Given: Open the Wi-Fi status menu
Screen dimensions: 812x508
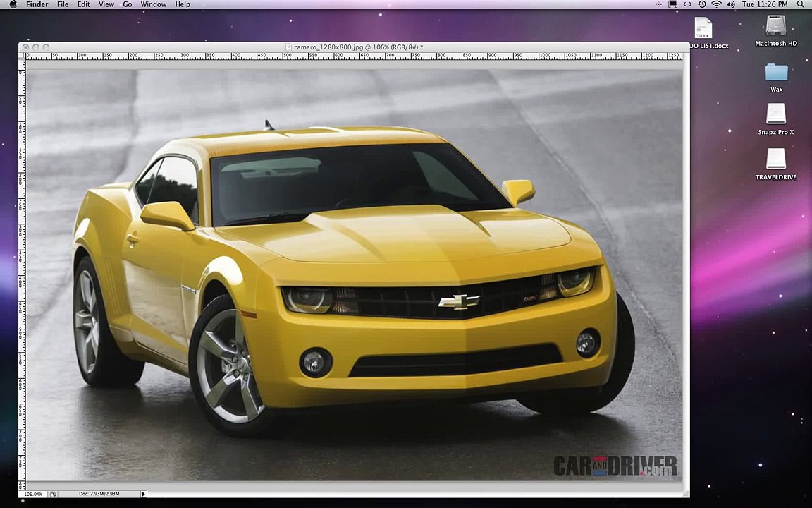Looking at the screenshot, I should point(717,4).
